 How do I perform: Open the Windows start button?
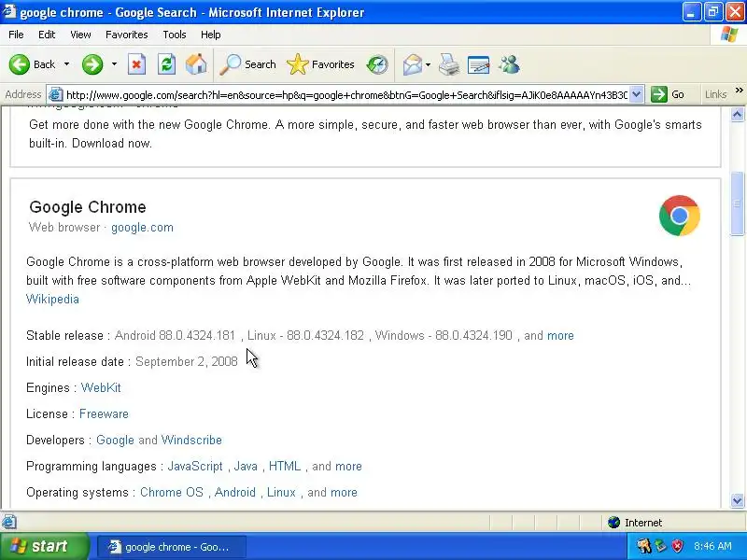(44, 546)
